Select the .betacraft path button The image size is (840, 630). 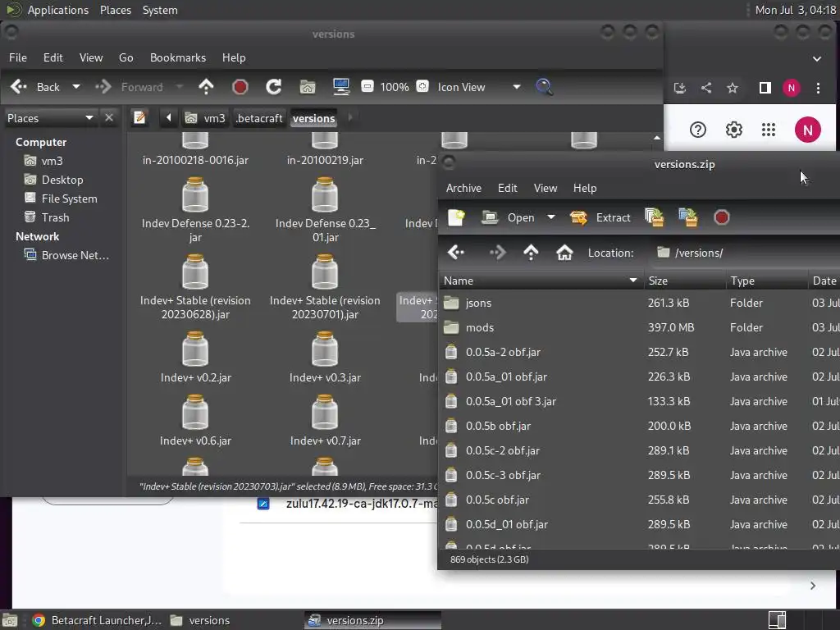(258, 118)
